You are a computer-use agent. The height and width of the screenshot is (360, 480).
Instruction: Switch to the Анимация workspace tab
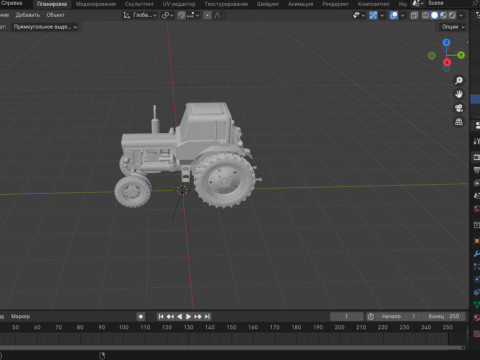coord(300,4)
